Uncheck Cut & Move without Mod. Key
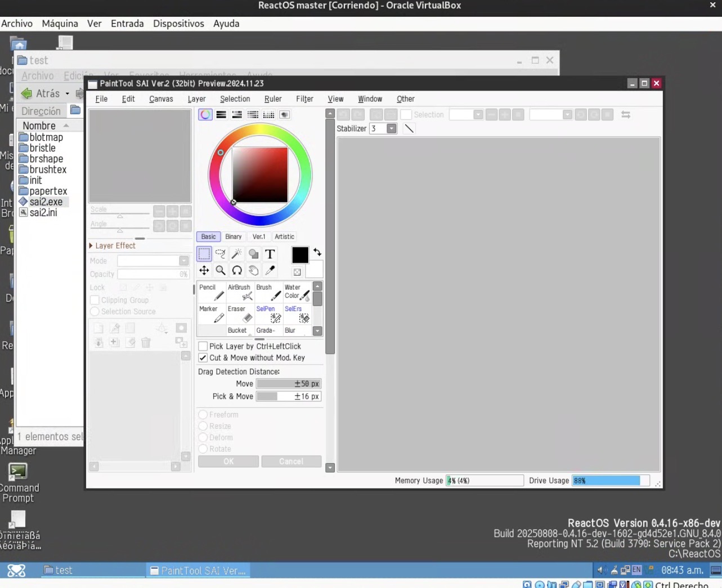Viewport: 722px width, 588px height. (x=203, y=358)
